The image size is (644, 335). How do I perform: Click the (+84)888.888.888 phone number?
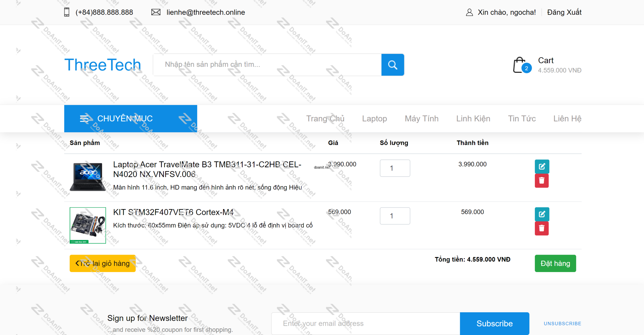click(104, 12)
